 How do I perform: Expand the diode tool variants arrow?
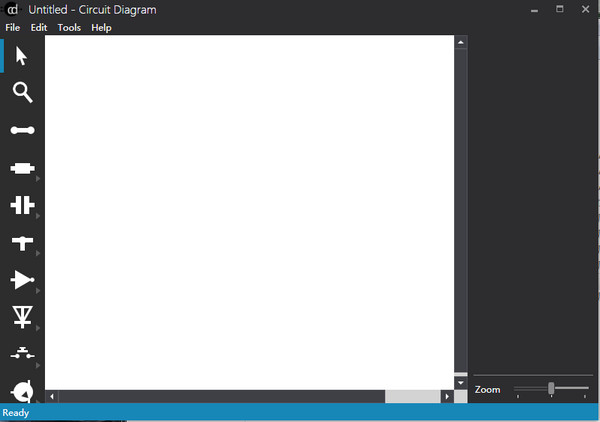38,329
